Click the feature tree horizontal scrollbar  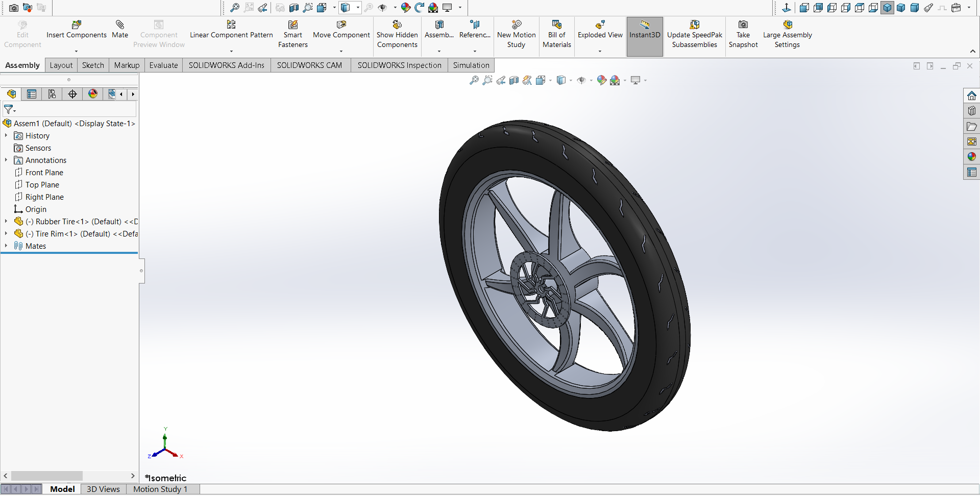pyautogui.click(x=47, y=476)
